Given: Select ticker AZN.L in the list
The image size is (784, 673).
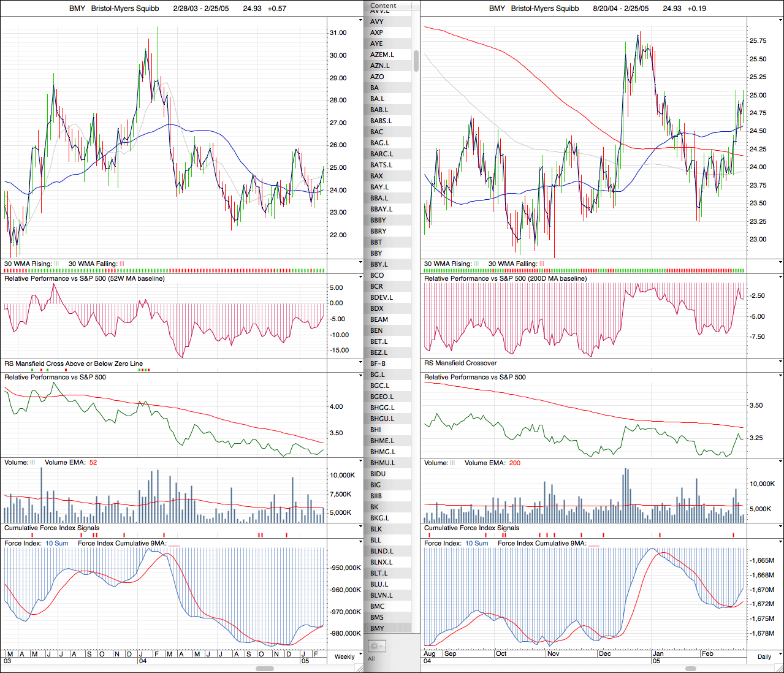Looking at the screenshot, I should [x=388, y=66].
